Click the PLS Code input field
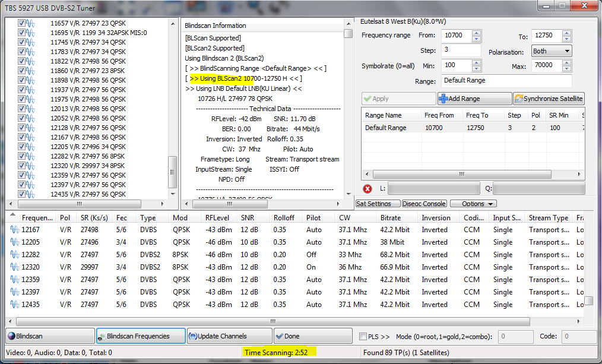602x364 pixels. click(x=579, y=337)
